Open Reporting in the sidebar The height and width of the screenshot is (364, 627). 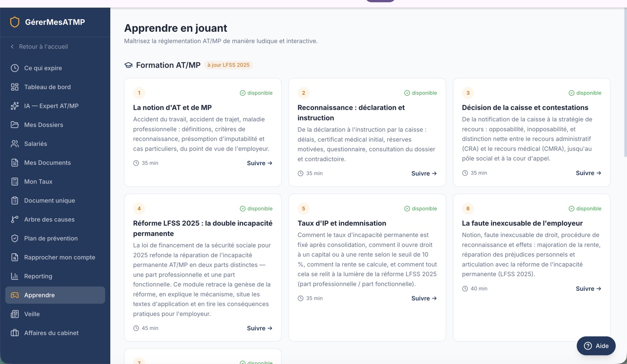pos(55,276)
